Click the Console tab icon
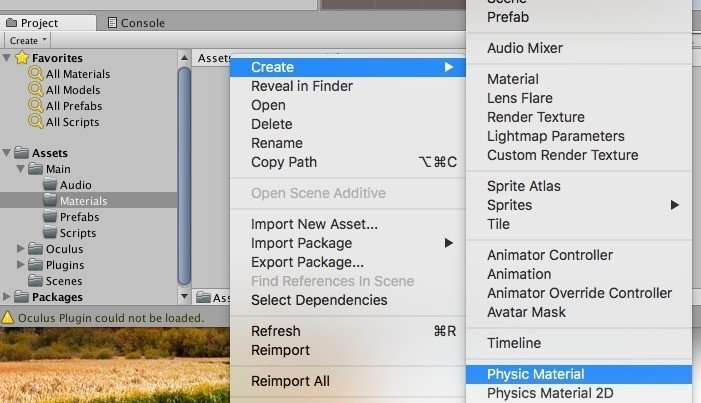The height and width of the screenshot is (403, 701). pos(113,23)
